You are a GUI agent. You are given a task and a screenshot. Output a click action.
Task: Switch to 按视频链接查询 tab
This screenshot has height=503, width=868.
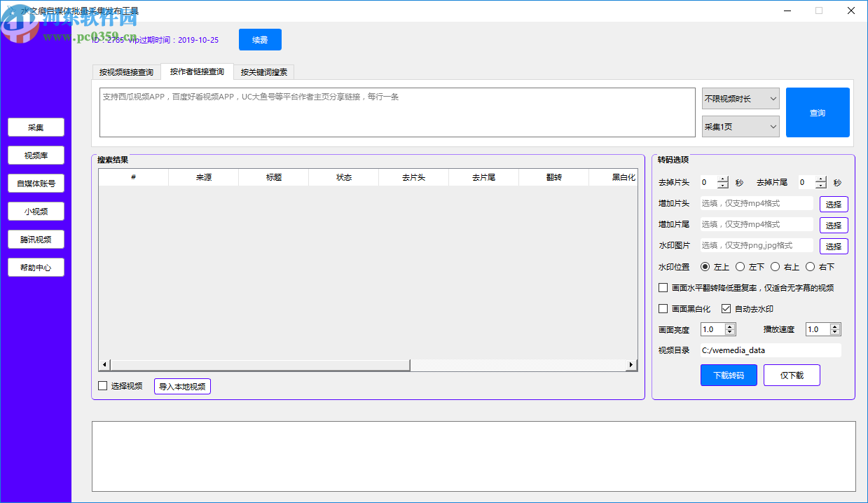point(126,72)
